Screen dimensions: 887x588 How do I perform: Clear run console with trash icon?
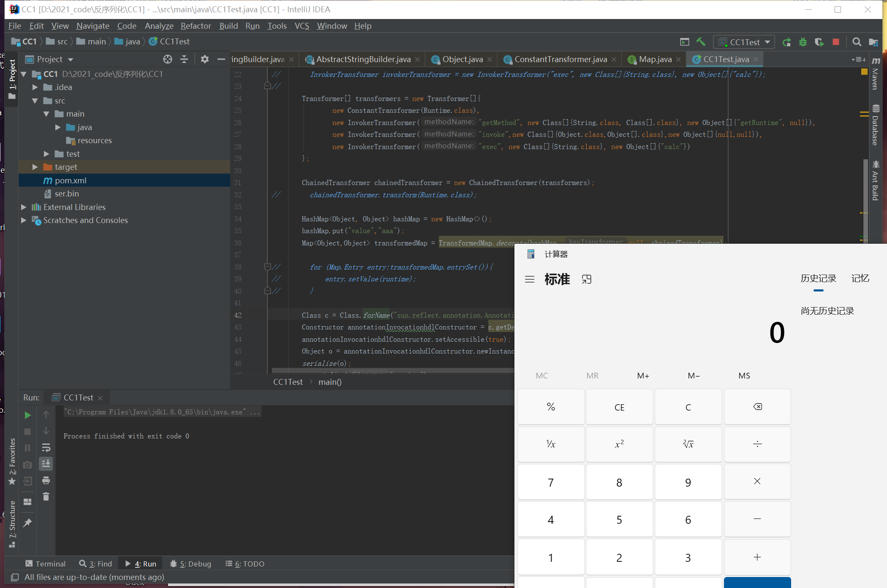[x=46, y=497]
